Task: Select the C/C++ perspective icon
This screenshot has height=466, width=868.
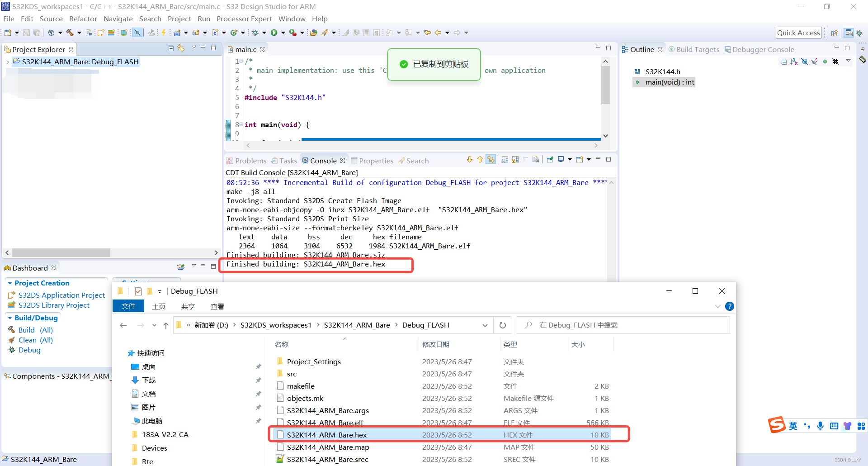Action: coord(849,33)
